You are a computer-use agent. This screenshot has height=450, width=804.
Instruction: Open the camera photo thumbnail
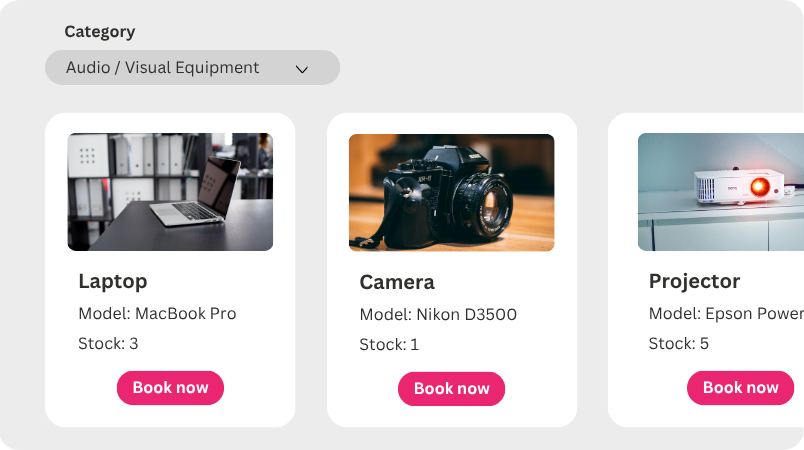tap(451, 193)
